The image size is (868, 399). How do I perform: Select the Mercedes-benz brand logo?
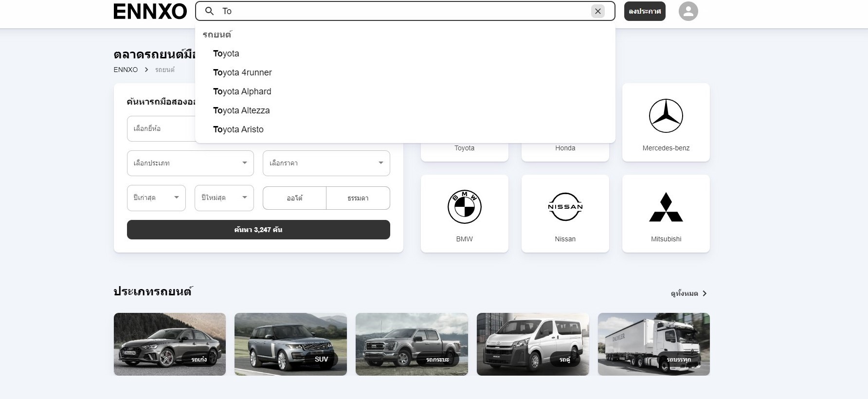pos(666,116)
